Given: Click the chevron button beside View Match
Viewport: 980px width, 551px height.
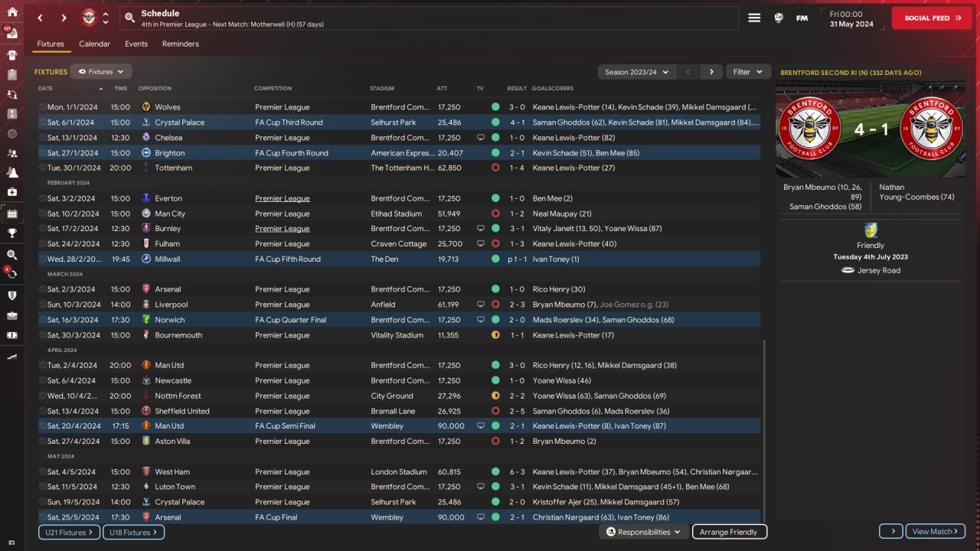Looking at the screenshot, I should click(891, 532).
